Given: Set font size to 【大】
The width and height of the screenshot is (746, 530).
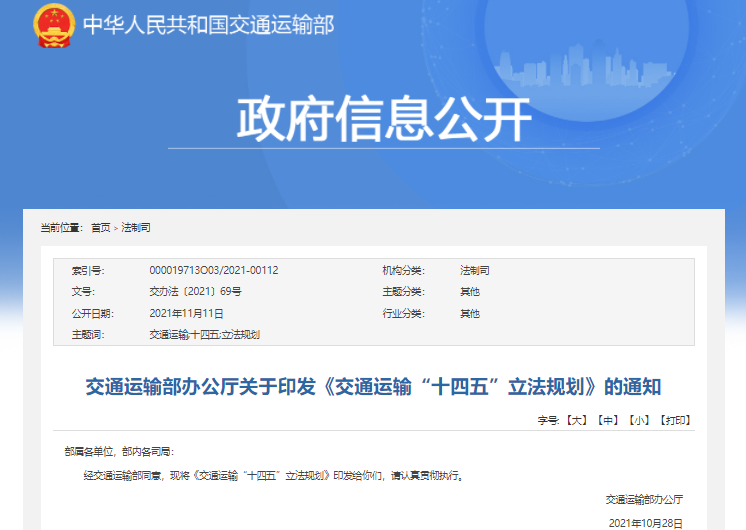Looking at the screenshot, I should pyautogui.click(x=576, y=421).
